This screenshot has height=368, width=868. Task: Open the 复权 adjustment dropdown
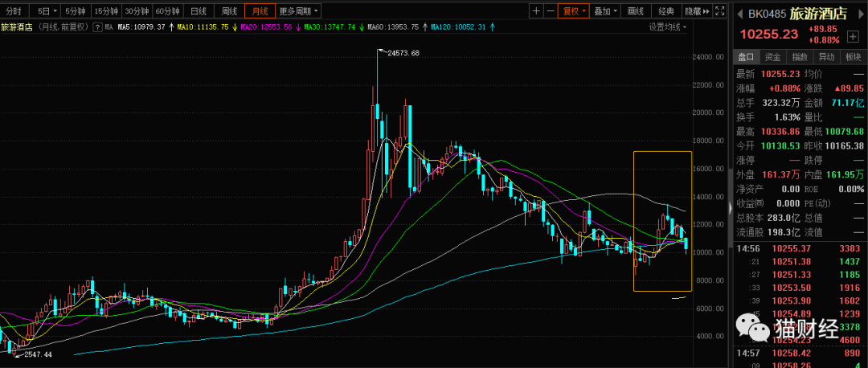click(574, 11)
